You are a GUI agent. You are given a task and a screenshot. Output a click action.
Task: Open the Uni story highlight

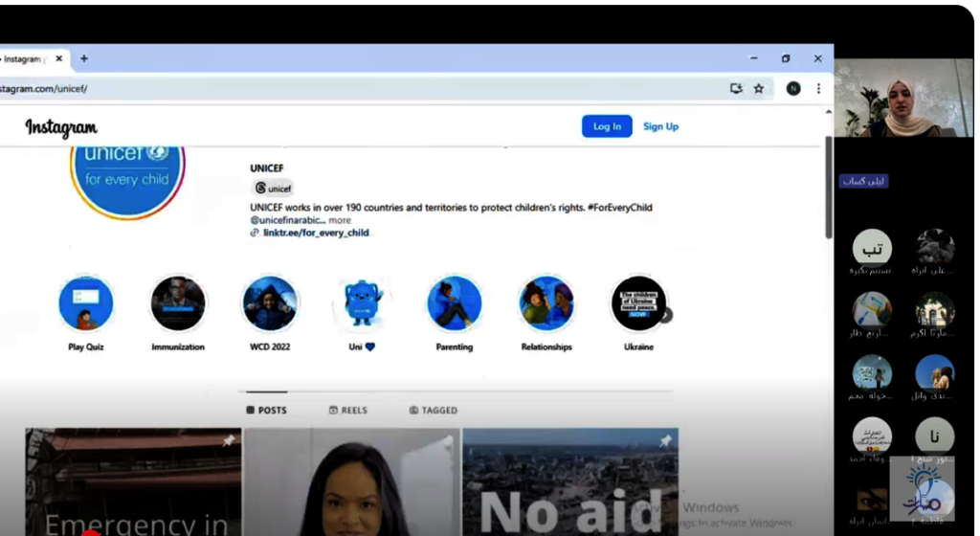[362, 303]
